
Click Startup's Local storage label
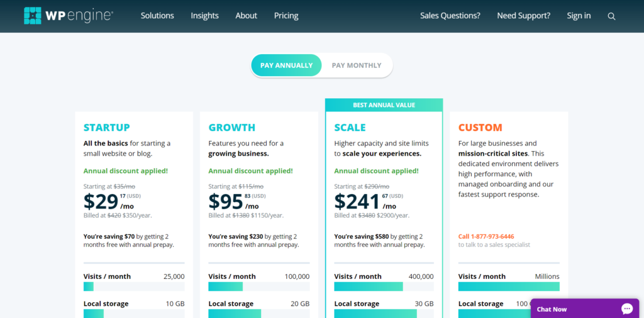(x=106, y=304)
